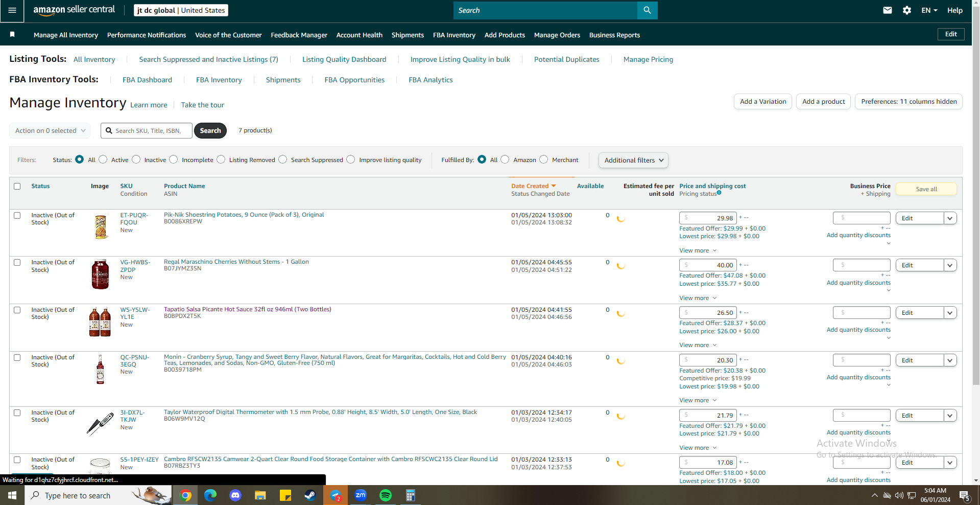Click the Pricing status info icon
This screenshot has width=980, height=505.
[719, 193]
